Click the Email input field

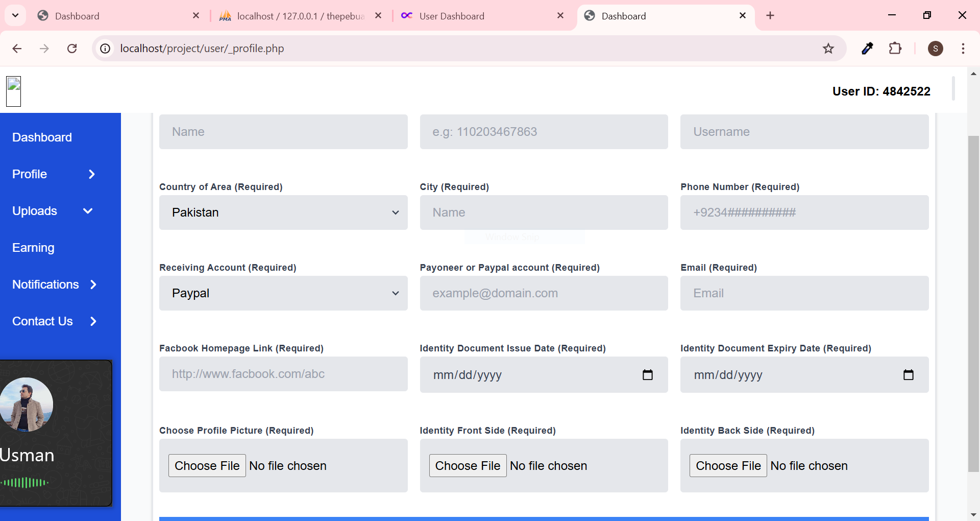coord(804,293)
